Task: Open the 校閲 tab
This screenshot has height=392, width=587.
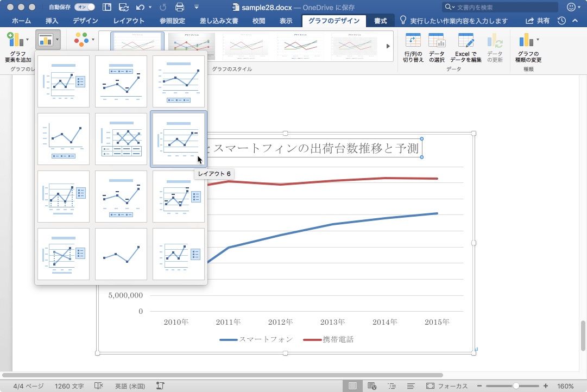Action: coord(258,21)
